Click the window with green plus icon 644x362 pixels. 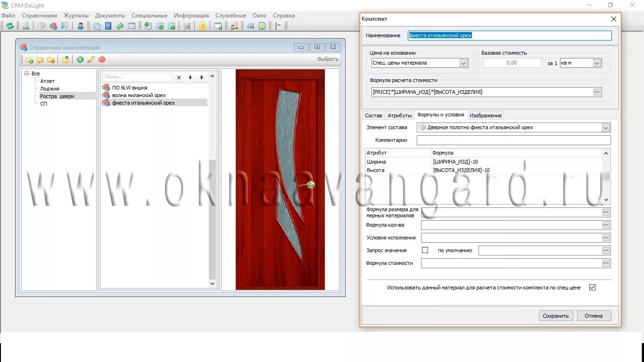click(x=218, y=26)
